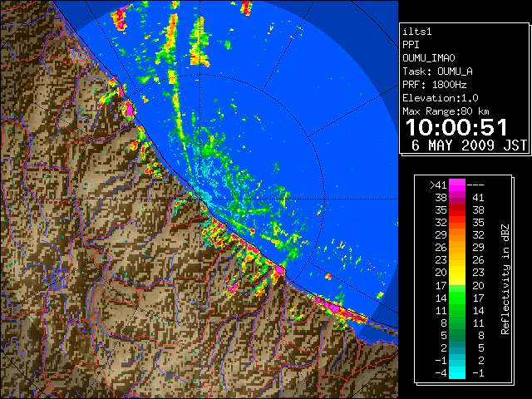Pick the cyan -4 dBZ legend swatch

point(457,372)
